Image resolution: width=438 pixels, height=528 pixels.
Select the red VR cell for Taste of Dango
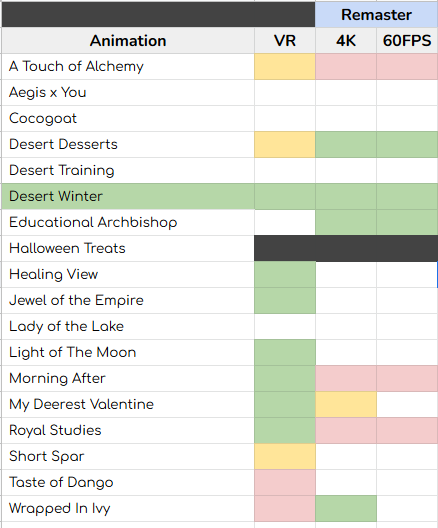click(x=285, y=482)
